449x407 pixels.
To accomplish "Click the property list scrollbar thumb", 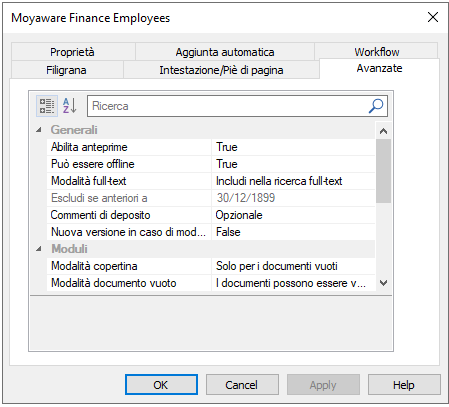I will tap(383, 171).
